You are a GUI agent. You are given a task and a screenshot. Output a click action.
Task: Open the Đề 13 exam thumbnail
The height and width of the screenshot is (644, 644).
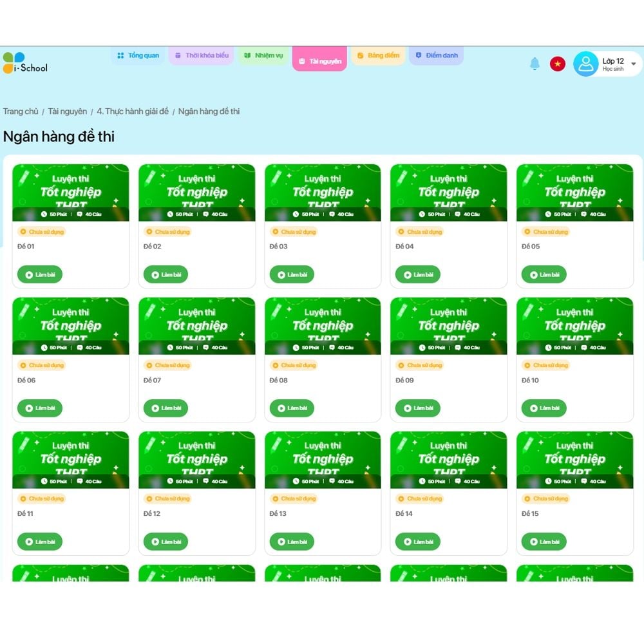pyautogui.click(x=323, y=460)
